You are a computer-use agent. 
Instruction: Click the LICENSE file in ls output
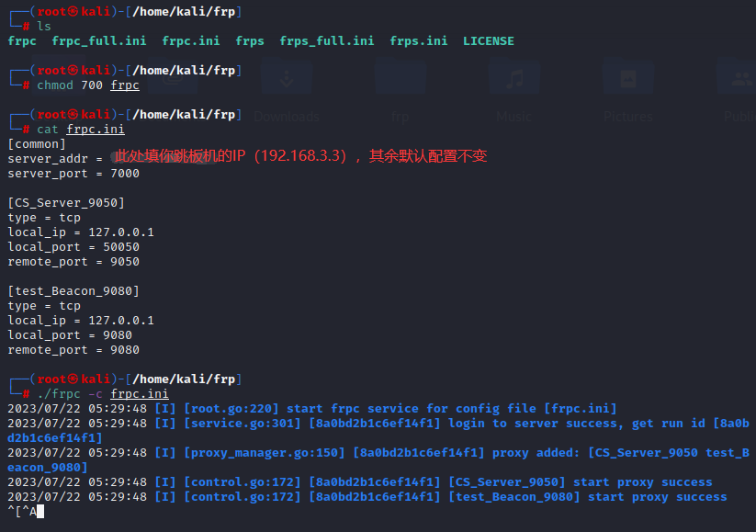489,41
